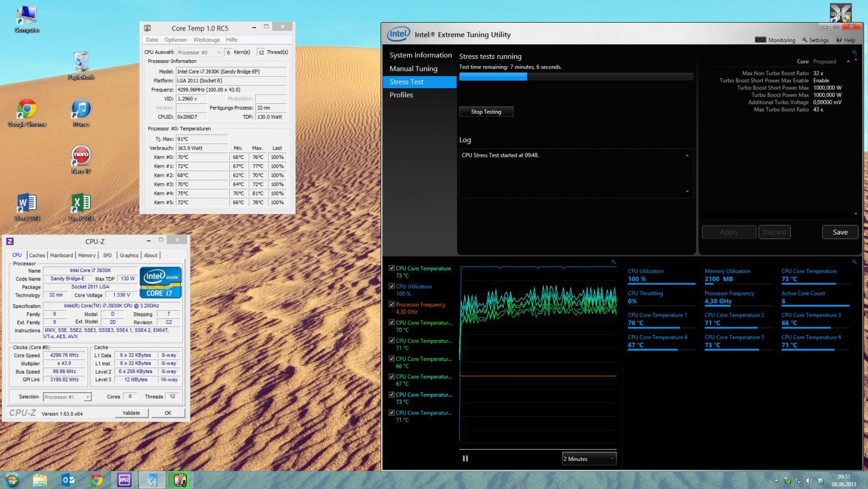Open the Hilfe menu in Core Temp
Screen dimensions: 868x489
(232, 40)
